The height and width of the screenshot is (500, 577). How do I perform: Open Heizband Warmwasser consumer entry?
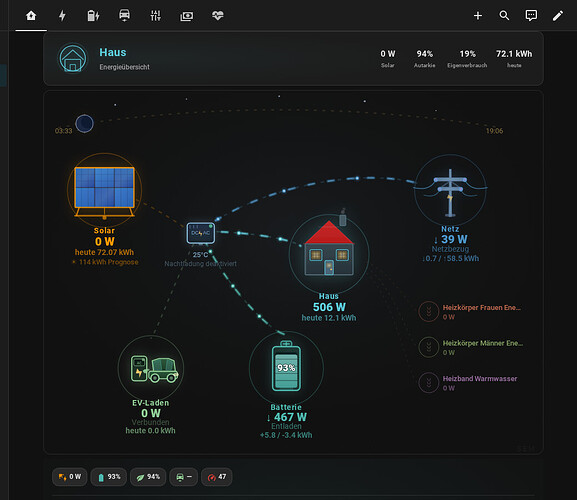click(468, 383)
